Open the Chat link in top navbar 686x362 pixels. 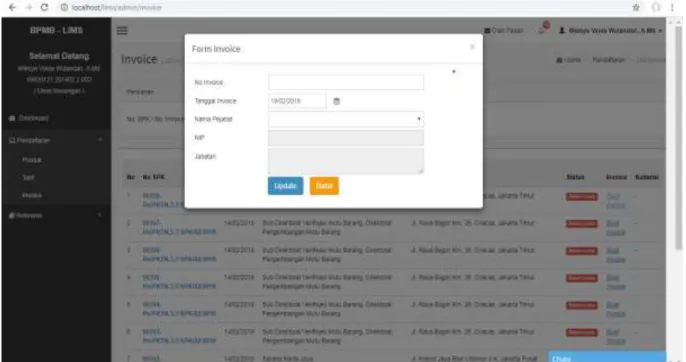tap(504, 31)
